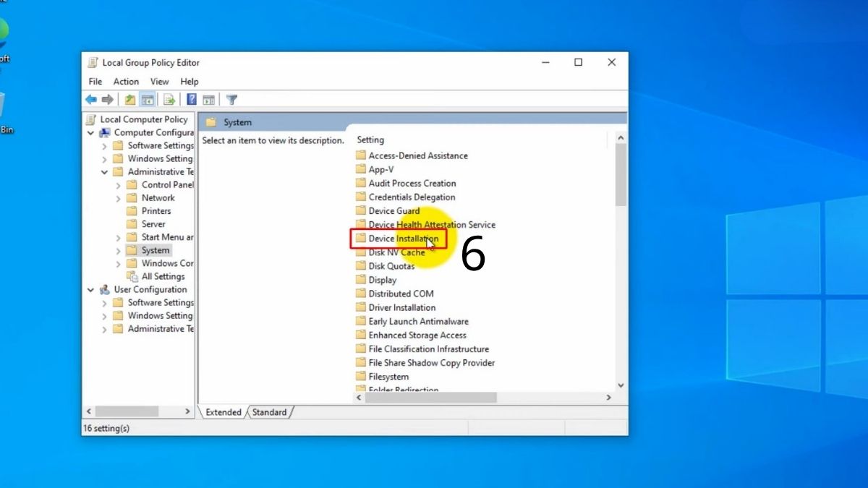Click the Export List toolbar icon
868x488 pixels.
click(169, 100)
